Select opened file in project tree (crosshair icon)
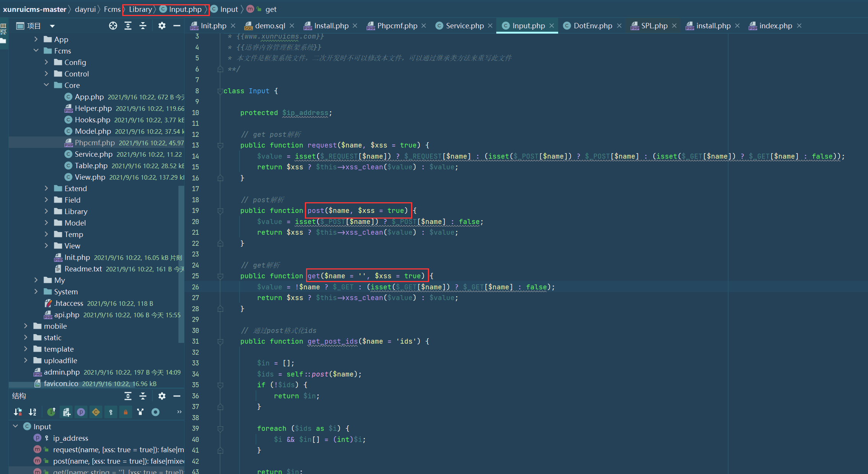The image size is (868, 474). (x=113, y=26)
